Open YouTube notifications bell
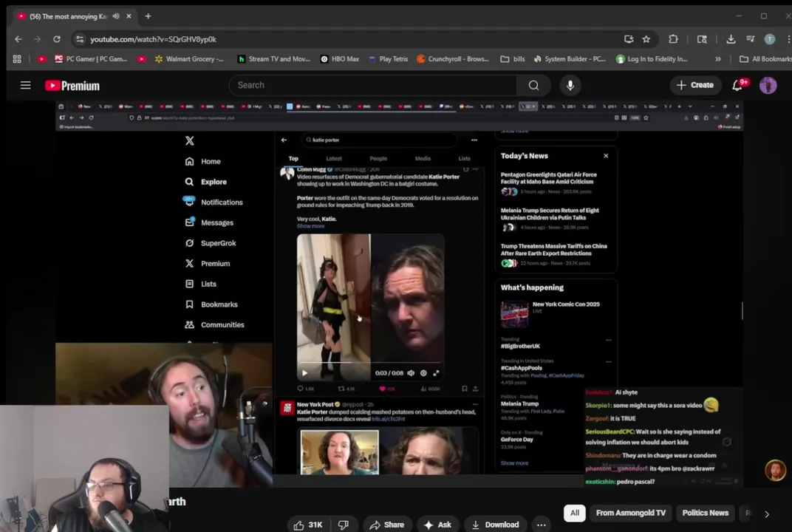This screenshot has width=792, height=532. point(737,86)
